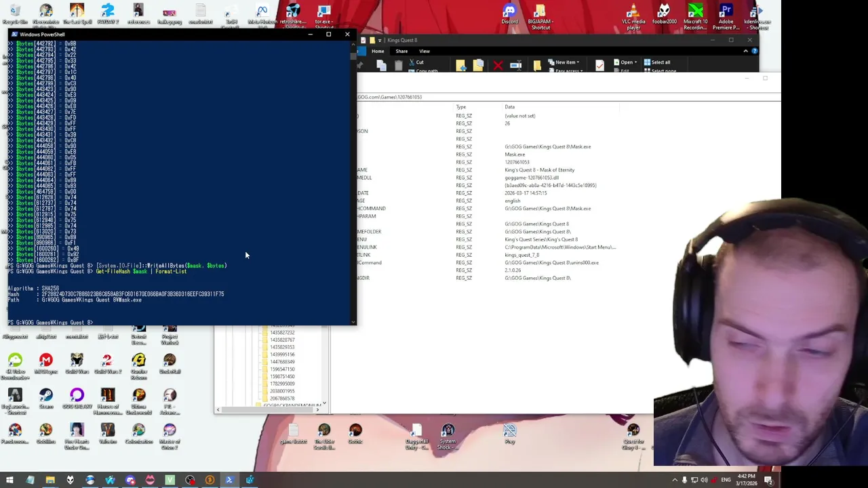Open PowerShell from the taskbar
This screenshot has width=868, height=488.
pos(229,480)
